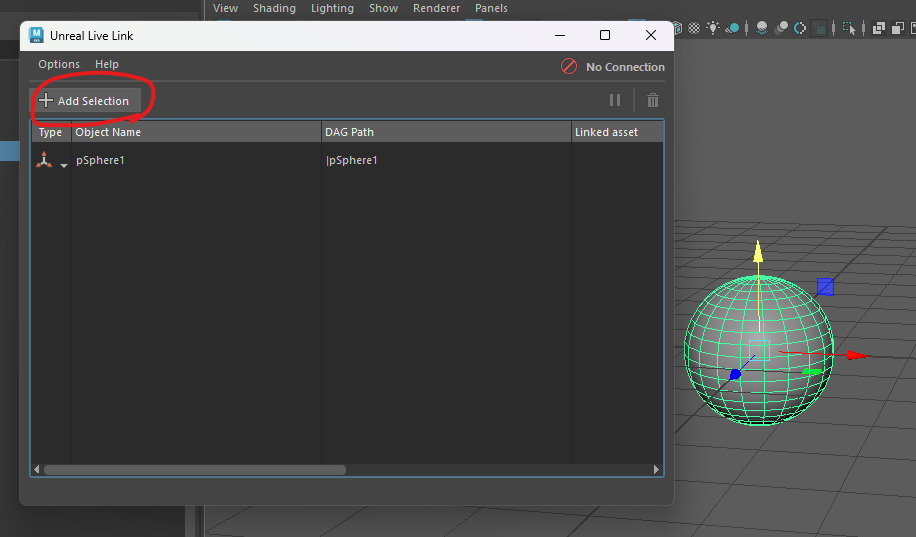Toggle multisample anti-aliasing icon
Screen dimensions: 916x537
pos(800,28)
